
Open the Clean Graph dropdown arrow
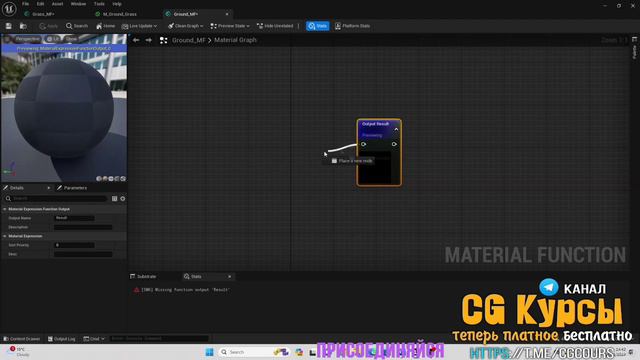202,26
